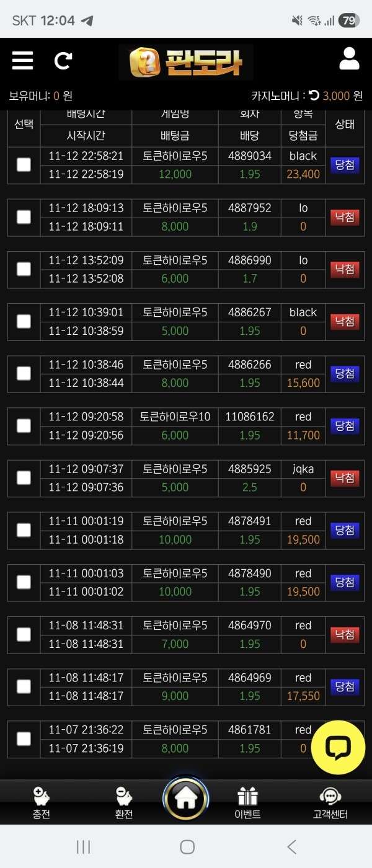372x868 pixels.
Task: Go to home via center icon
Action: 186,799
